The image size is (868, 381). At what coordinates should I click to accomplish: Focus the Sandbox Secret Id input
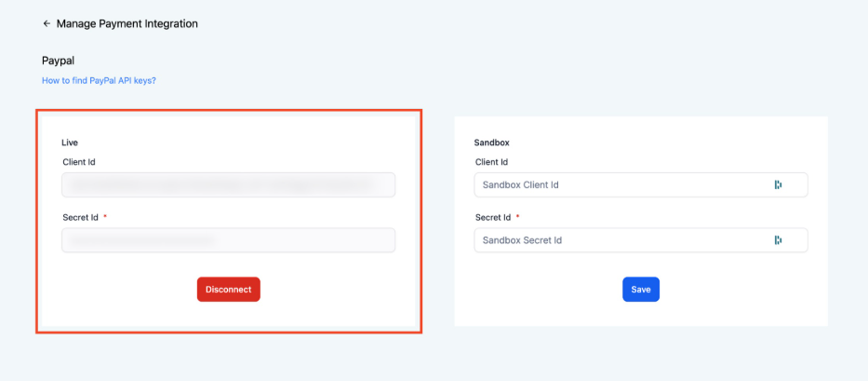(x=641, y=240)
